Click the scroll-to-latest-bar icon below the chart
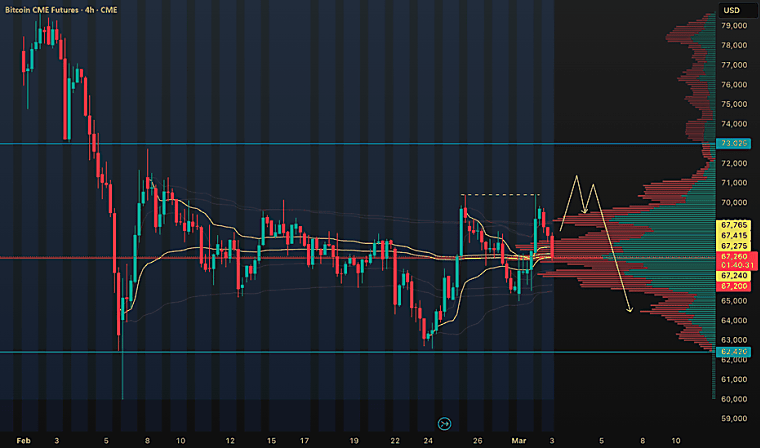This screenshot has height=448, width=760. tap(444, 423)
